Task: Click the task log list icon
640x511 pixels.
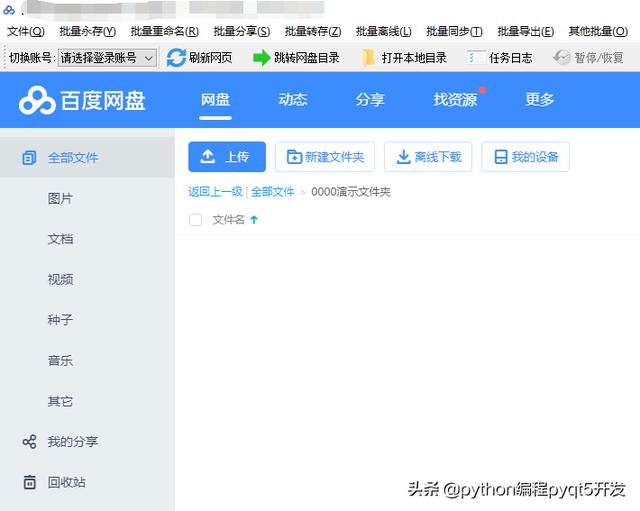Action: coord(476,58)
